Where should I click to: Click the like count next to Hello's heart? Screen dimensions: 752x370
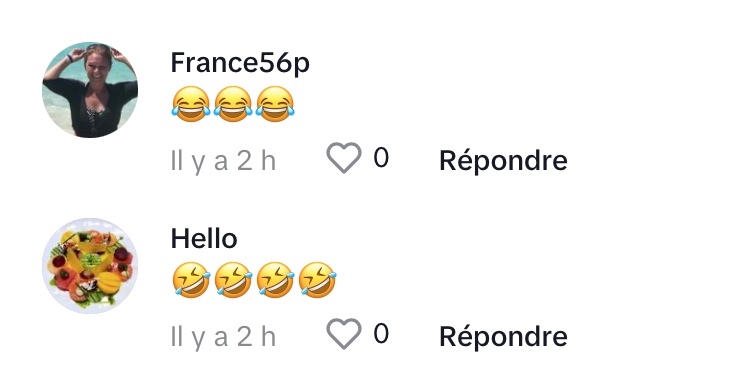[381, 334]
